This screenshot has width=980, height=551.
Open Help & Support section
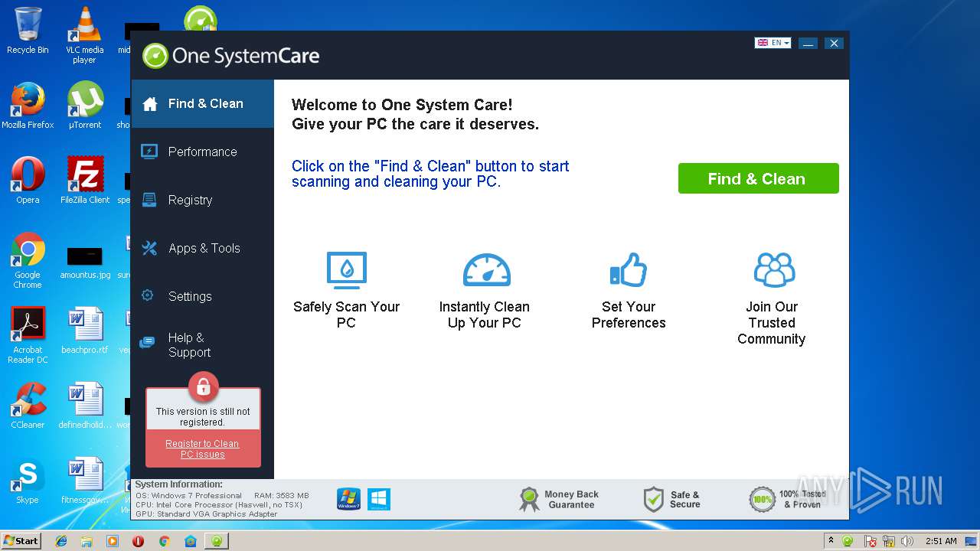pyautogui.click(x=202, y=344)
